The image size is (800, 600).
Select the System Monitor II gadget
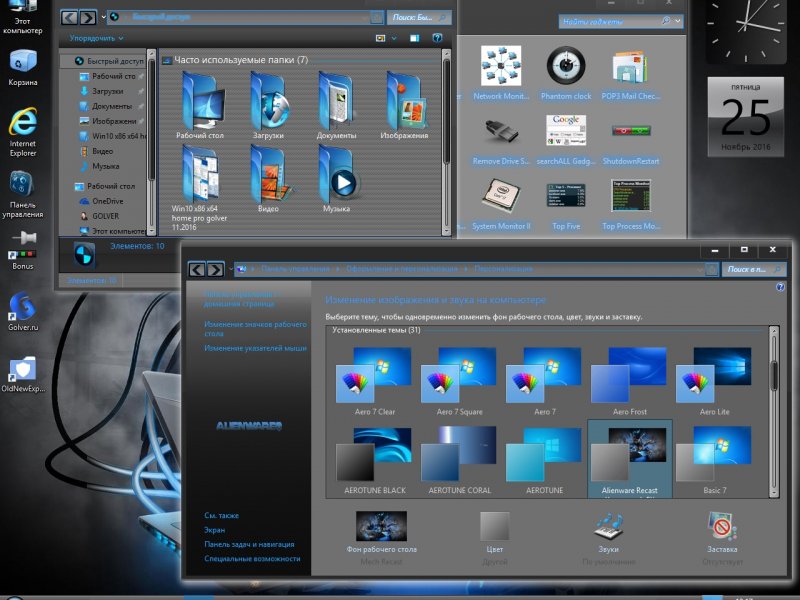coord(501,203)
